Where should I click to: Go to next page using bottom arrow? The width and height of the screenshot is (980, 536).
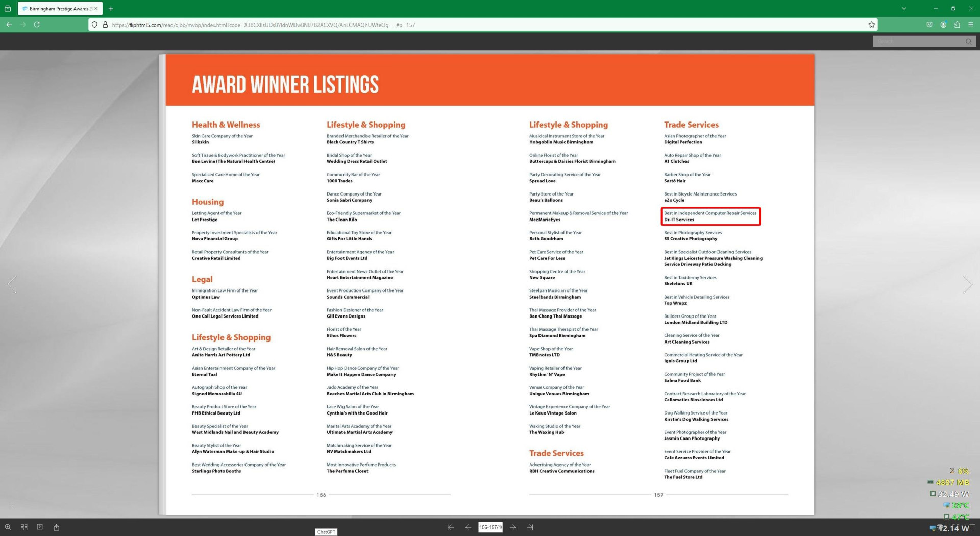tap(512, 527)
